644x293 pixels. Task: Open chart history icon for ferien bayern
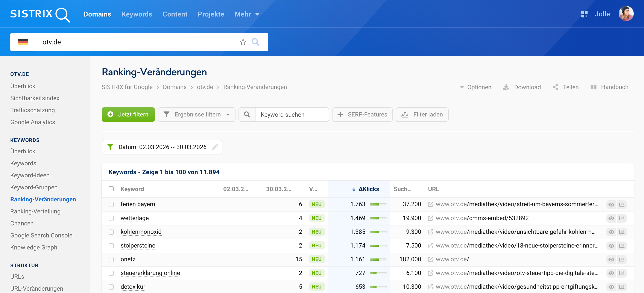pyautogui.click(x=621, y=204)
